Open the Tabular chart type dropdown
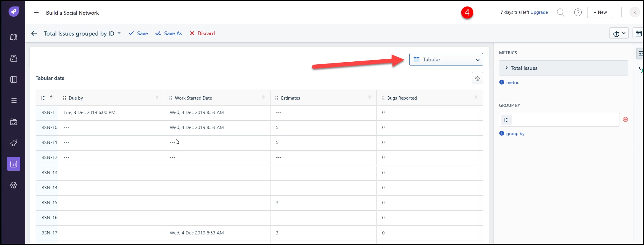This screenshot has width=644, height=245. [x=446, y=60]
